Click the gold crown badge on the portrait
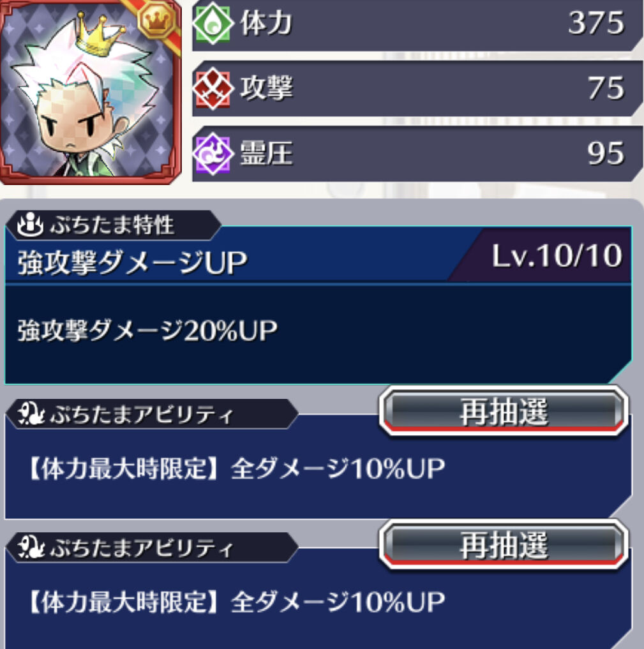The height and width of the screenshot is (649, 644). tap(156, 20)
